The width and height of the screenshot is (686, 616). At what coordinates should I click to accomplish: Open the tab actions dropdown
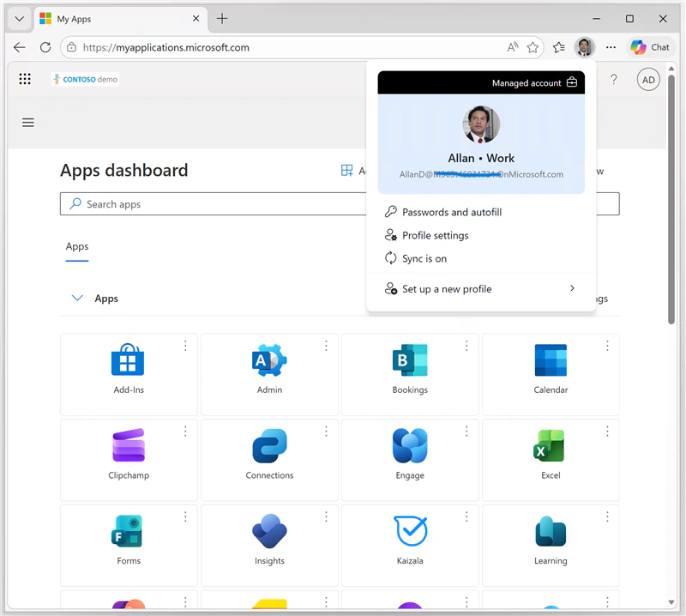19,19
